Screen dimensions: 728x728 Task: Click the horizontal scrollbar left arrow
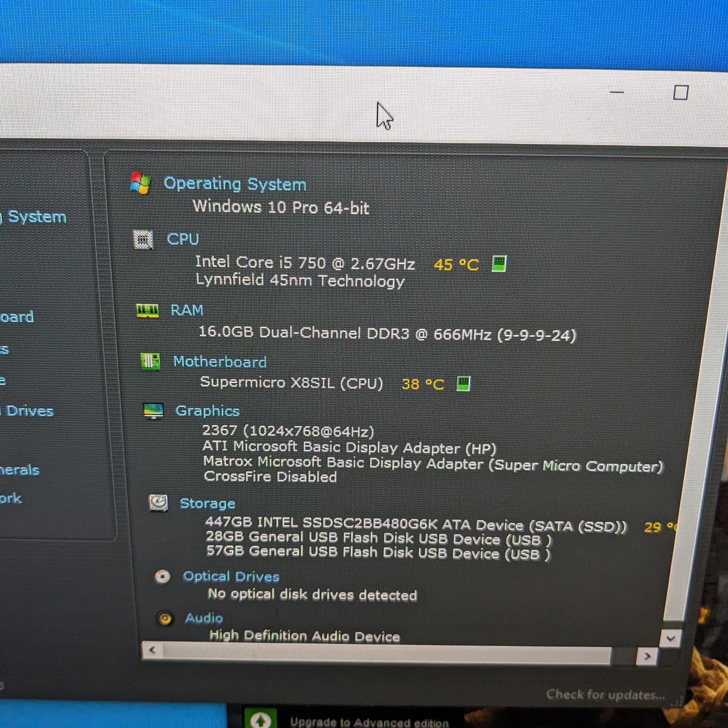pos(152,650)
